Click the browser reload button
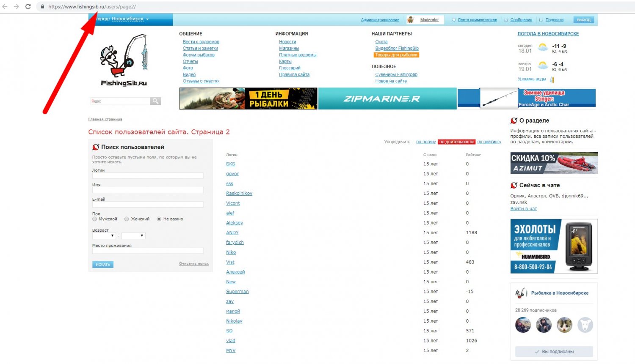 tap(28, 7)
